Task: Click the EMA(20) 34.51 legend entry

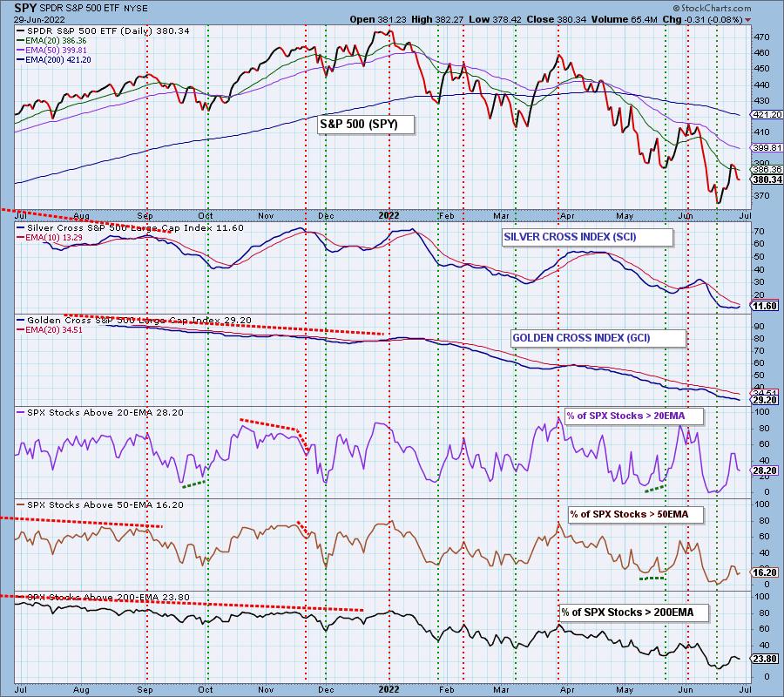Action: point(50,330)
